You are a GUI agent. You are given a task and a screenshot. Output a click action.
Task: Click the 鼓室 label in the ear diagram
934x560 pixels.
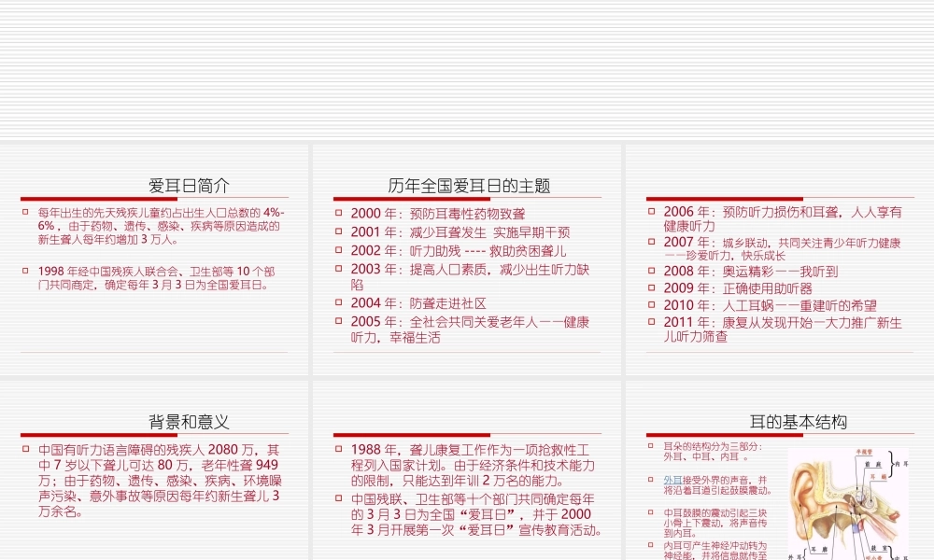tap(877, 548)
